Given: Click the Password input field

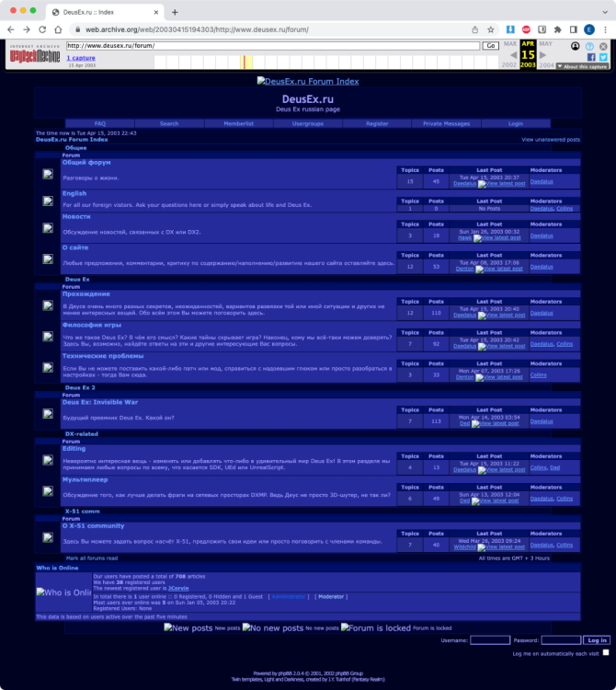Looking at the screenshot, I should coord(561,640).
